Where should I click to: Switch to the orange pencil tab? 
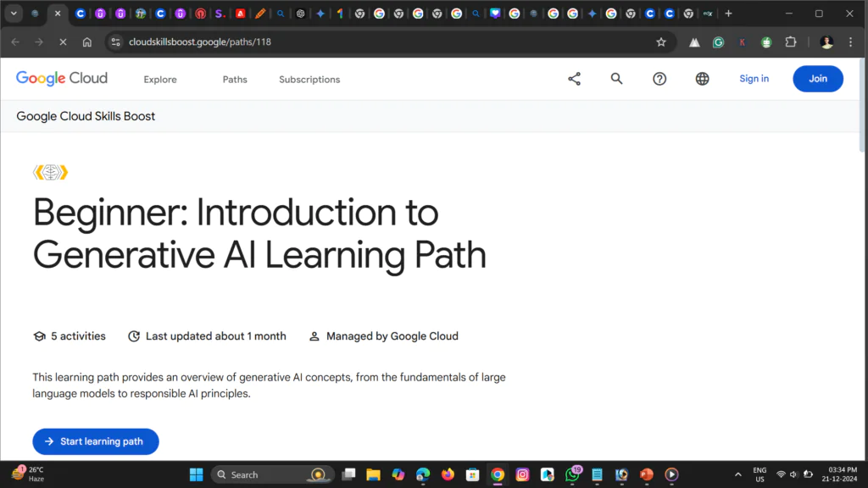[x=260, y=14]
